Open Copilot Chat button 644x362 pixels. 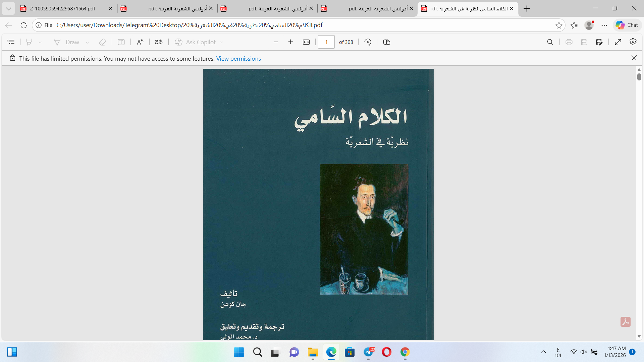pyautogui.click(x=627, y=25)
